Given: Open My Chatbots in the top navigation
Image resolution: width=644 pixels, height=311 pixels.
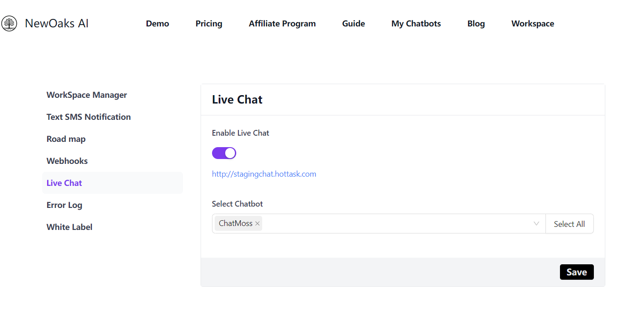Looking at the screenshot, I should point(416,24).
